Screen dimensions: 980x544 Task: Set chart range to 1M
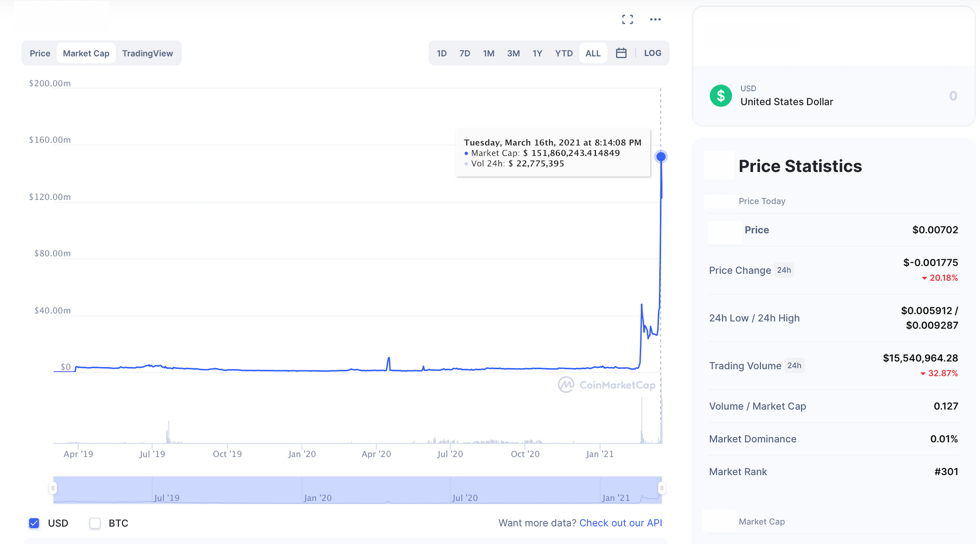click(x=489, y=53)
